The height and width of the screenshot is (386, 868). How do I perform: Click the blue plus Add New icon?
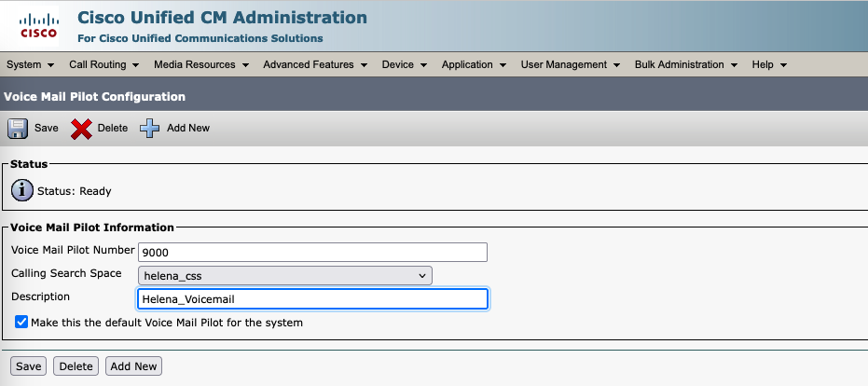[150, 128]
